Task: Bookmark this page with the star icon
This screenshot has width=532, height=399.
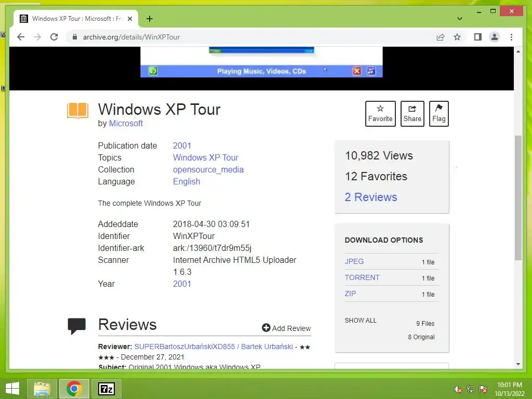Action: (x=457, y=37)
